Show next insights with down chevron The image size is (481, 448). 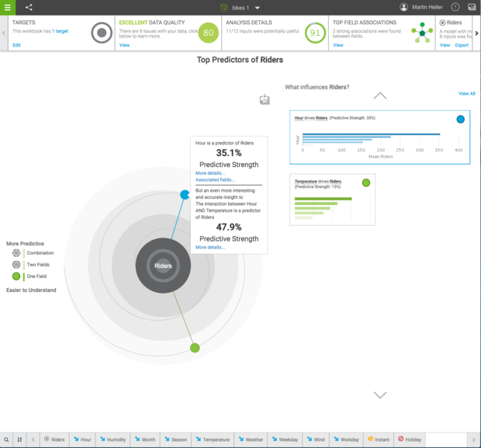380,395
